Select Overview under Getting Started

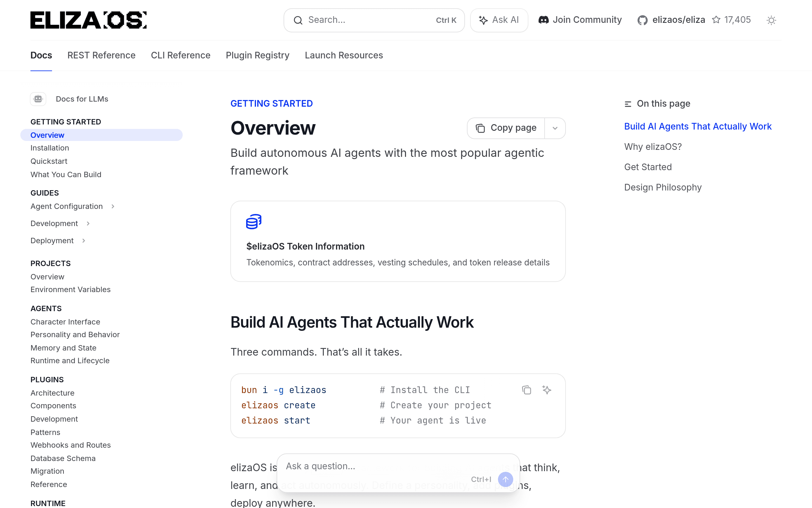(x=101, y=135)
